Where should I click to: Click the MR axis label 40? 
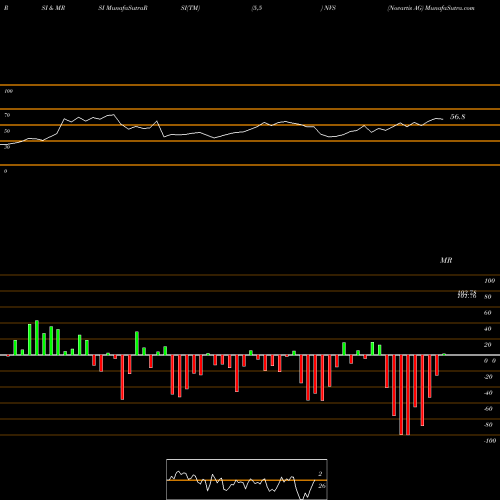point(487,329)
